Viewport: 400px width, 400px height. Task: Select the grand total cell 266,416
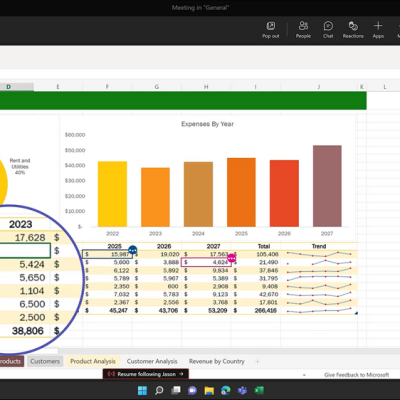coord(256,310)
